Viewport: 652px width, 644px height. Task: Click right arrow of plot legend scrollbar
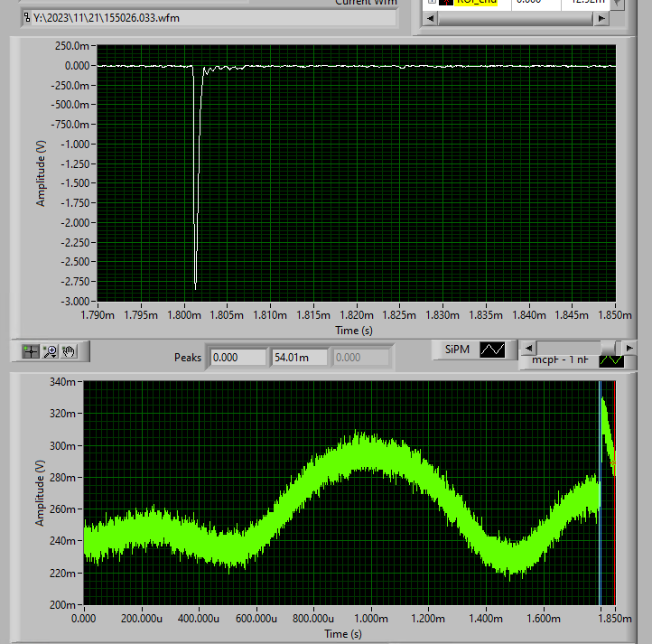point(629,348)
